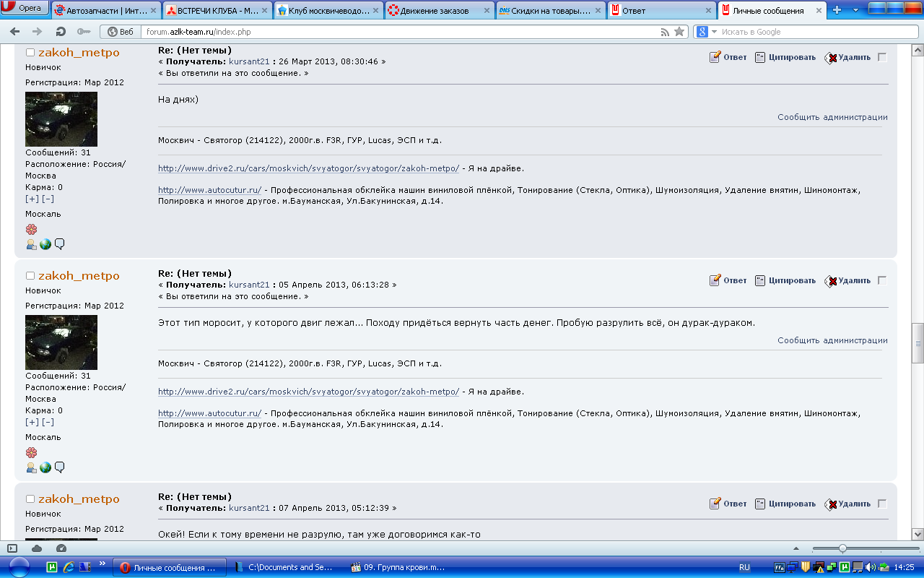Viewport: 924px width, 578px height.
Task: Click 'Цитировать' for the 05 Апрель message
Action: click(785, 280)
